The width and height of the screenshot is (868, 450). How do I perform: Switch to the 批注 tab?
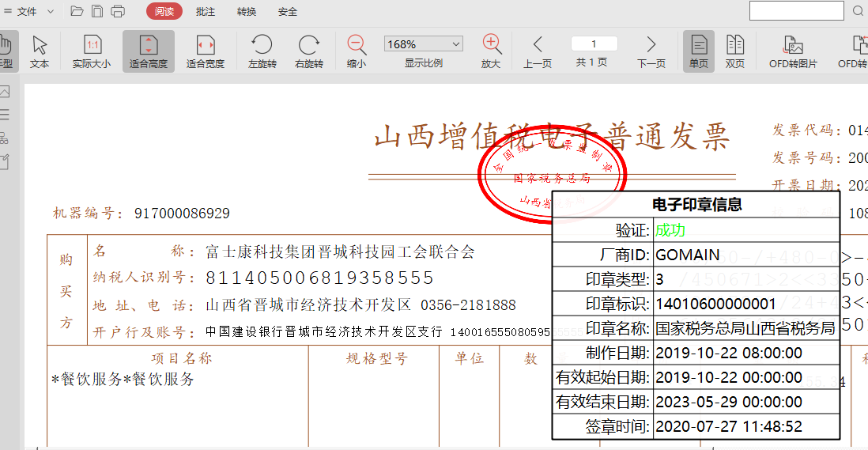tap(206, 11)
